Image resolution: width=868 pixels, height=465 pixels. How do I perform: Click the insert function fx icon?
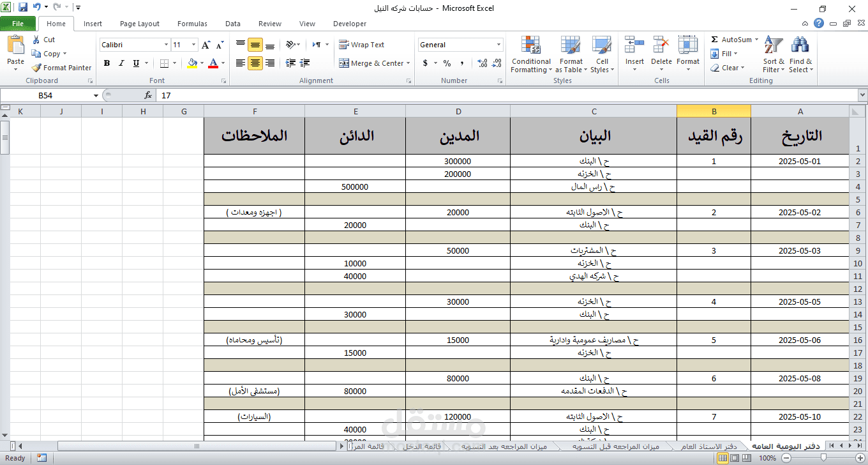point(148,95)
